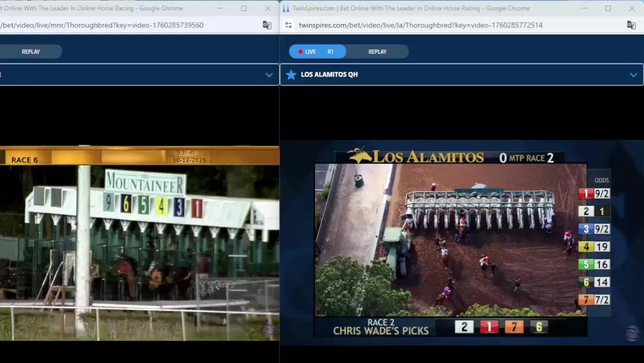
Task: Click the TwinSpires favicon in right title bar
Action: [286, 8]
